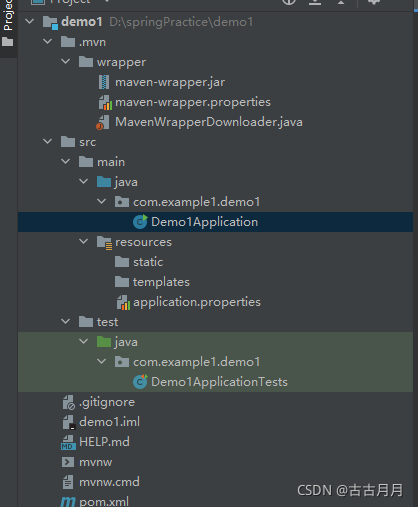Collapse the test folder chevron
This screenshot has width=418, height=507.
point(66,322)
